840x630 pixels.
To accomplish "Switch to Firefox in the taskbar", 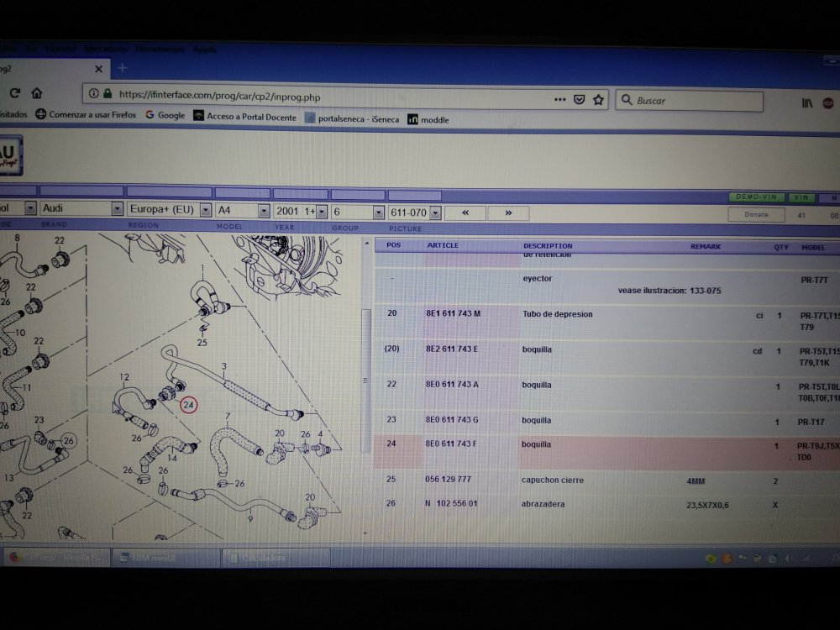I will click(x=57, y=557).
